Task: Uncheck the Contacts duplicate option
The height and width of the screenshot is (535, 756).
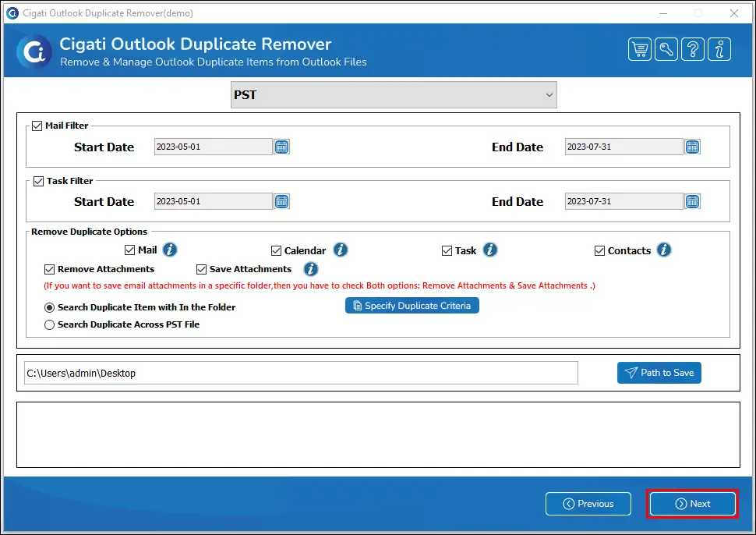Action: [x=600, y=250]
